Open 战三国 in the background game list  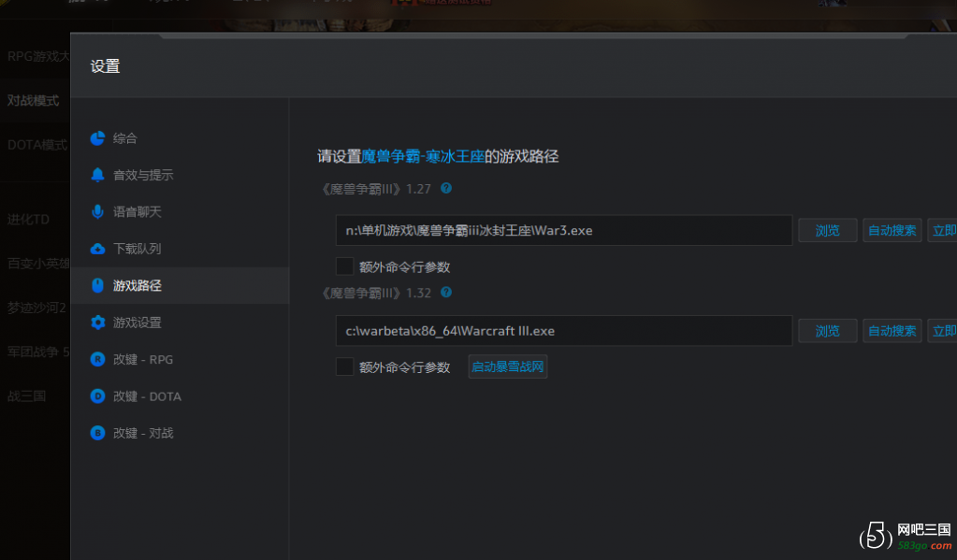tap(26, 396)
